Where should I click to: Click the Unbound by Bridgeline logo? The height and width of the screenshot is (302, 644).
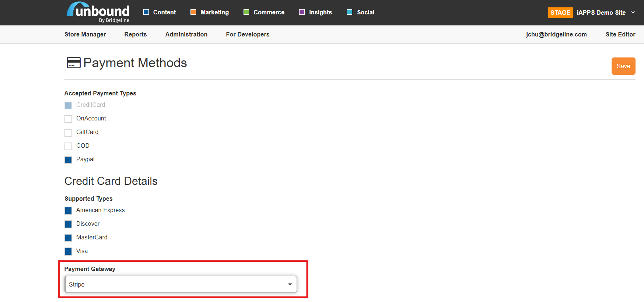(x=98, y=13)
